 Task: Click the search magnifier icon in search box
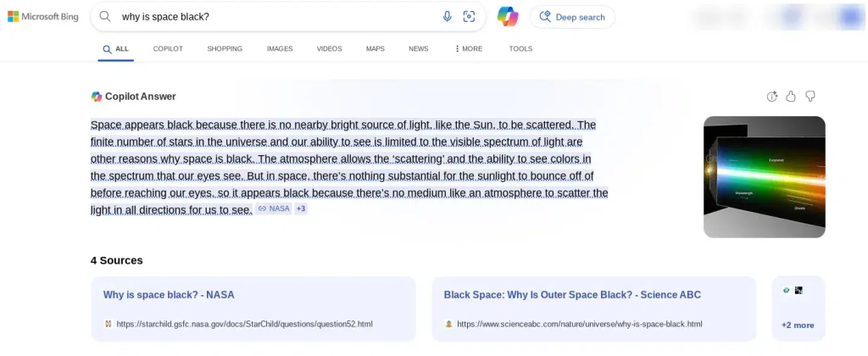tap(104, 17)
